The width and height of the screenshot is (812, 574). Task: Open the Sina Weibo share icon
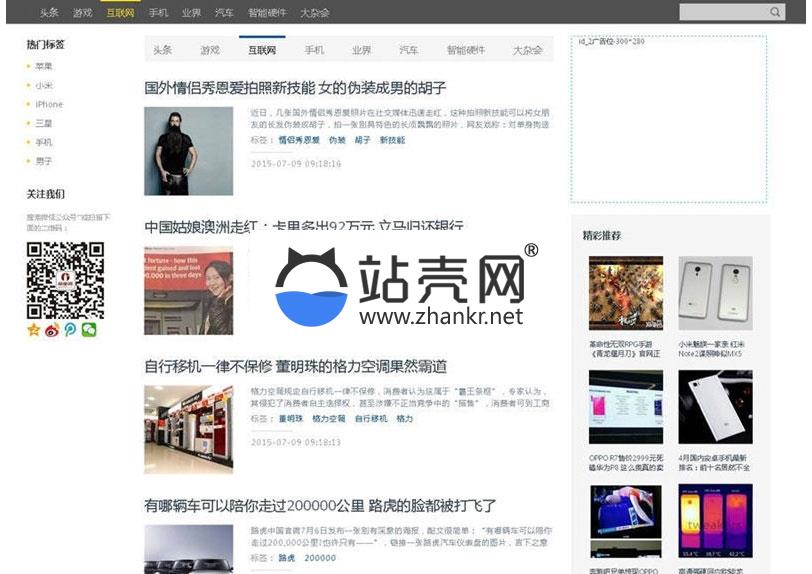[52, 329]
